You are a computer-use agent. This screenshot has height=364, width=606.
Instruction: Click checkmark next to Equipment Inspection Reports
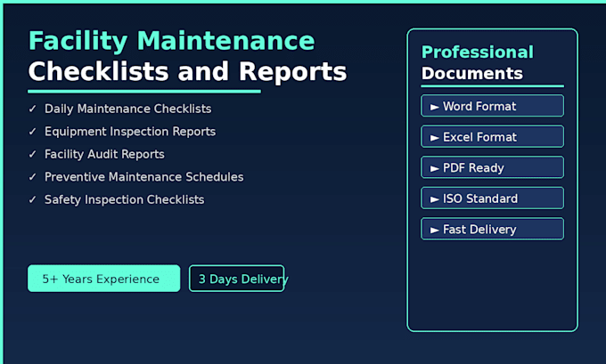click(x=32, y=132)
